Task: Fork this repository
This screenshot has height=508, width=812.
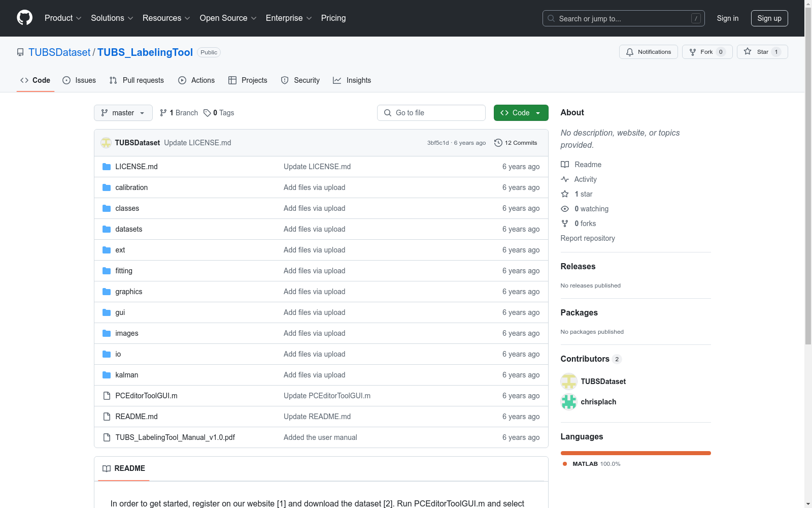Action: 707,52
